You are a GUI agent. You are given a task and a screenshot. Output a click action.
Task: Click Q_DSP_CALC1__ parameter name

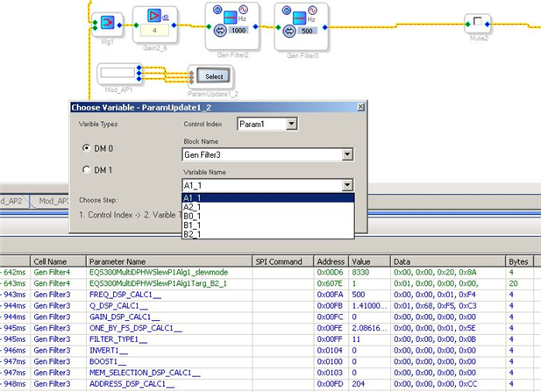(x=118, y=306)
